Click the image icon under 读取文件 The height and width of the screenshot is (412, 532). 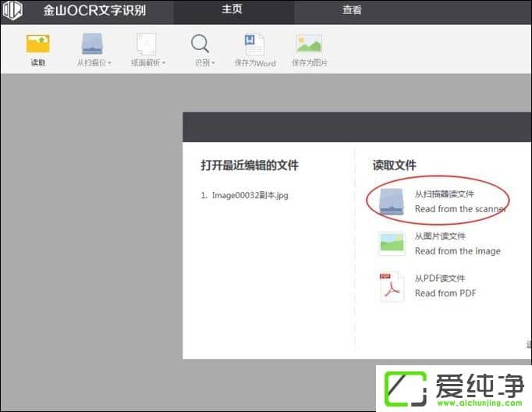pos(392,243)
